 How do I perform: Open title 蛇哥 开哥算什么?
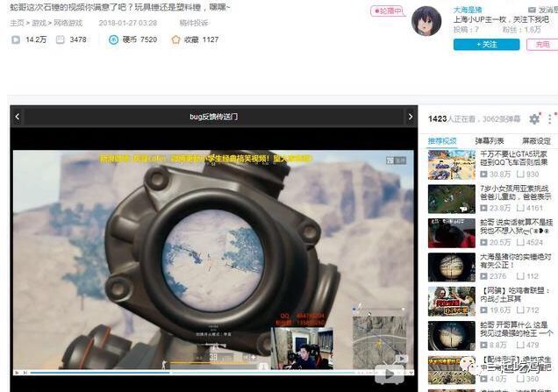tap(517, 329)
